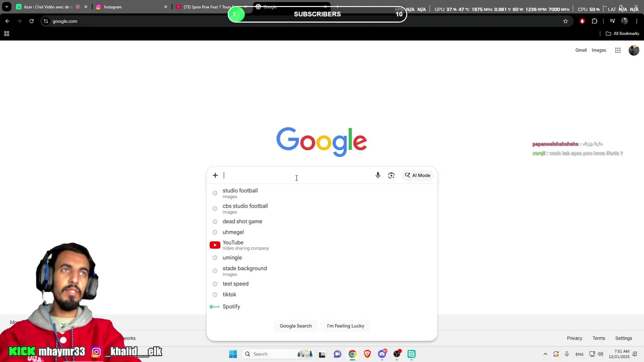Bookmark this page with star icon
This screenshot has width=644, height=362.
pyautogui.click(x=566, y=21)
